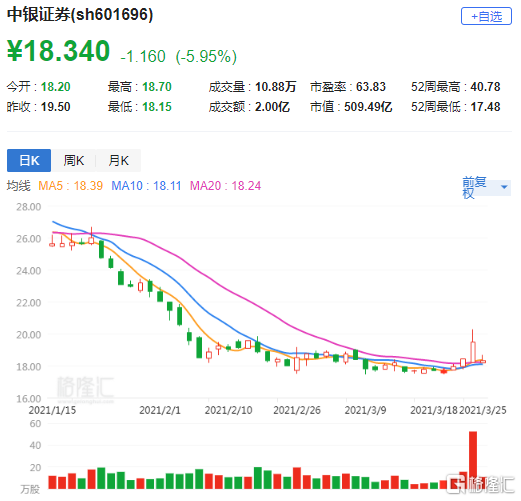
Task: Click the 均线 moving-average legend label
Action: (18, 186)
